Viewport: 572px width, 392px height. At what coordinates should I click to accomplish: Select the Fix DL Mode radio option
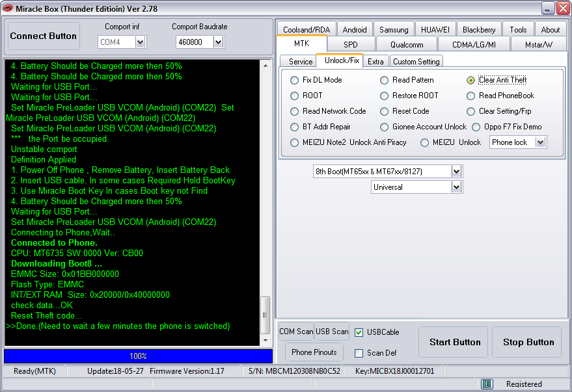(x=294, y=80)
